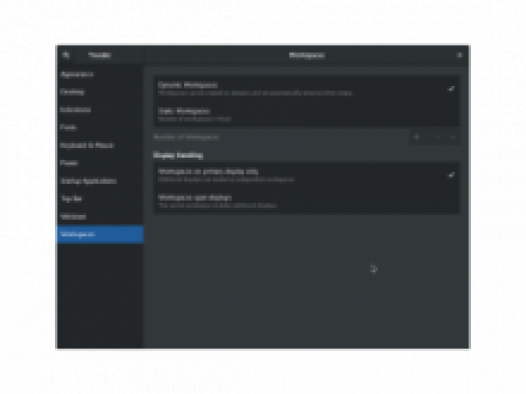The width and height of the screenshot is (526, 394).
Task: Open Windows section in sidebar
Action: pyautogui.click(x=100, y=216)
